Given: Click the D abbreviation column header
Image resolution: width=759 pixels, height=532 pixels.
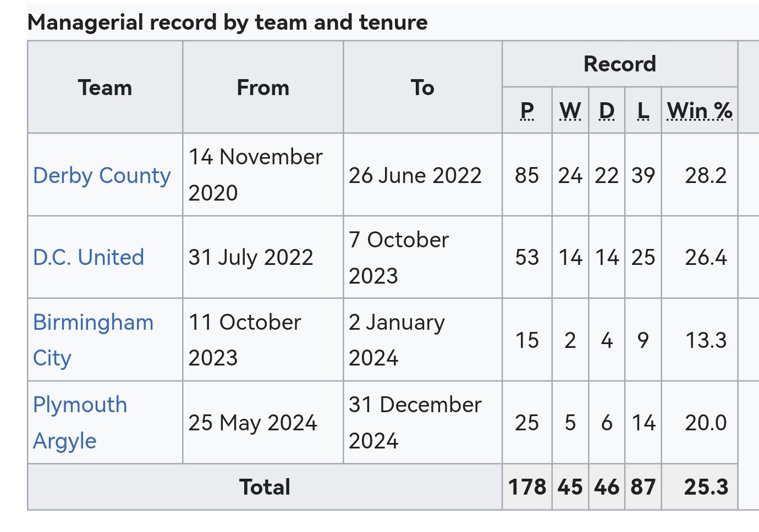Looking at the screenshot, I should (x=607, y=110).
